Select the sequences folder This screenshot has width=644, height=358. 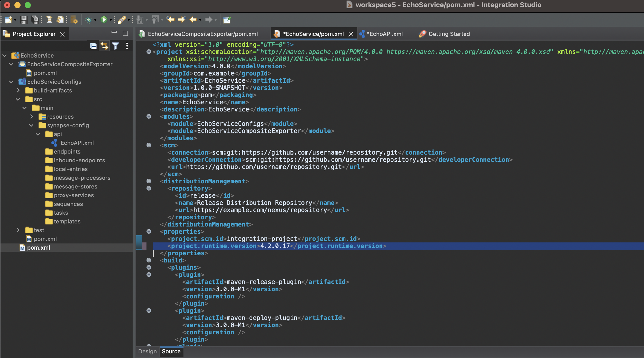(x=68, y=204)
